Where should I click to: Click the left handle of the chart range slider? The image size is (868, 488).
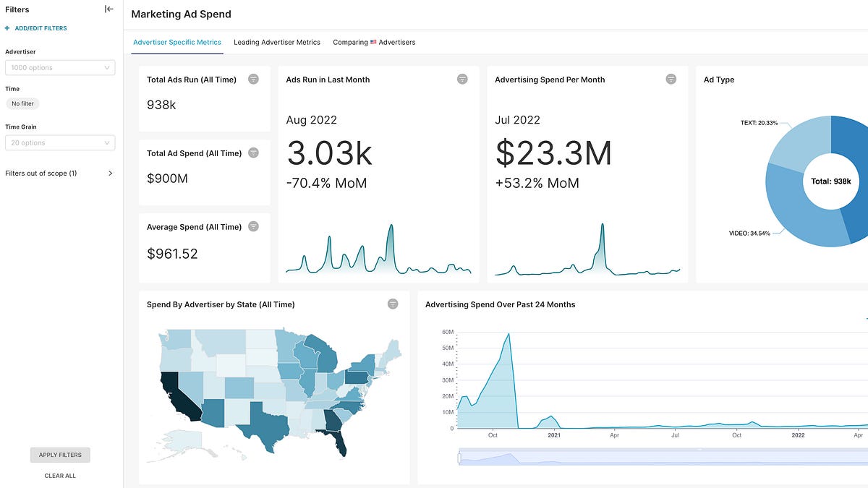459,458
